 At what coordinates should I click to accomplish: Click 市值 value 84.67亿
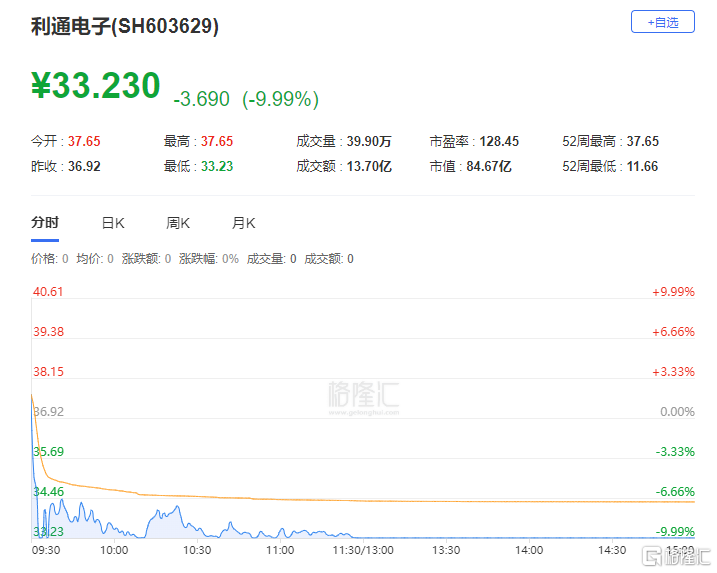pos(488,166)
